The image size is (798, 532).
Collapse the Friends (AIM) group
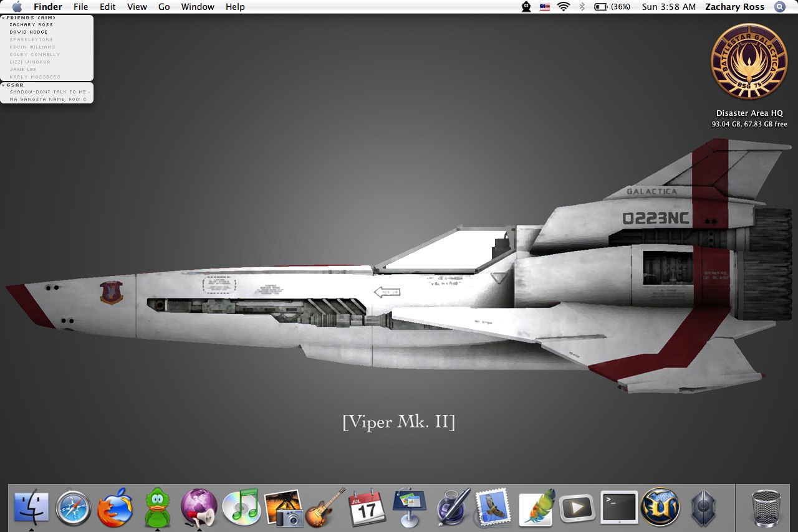3,18
